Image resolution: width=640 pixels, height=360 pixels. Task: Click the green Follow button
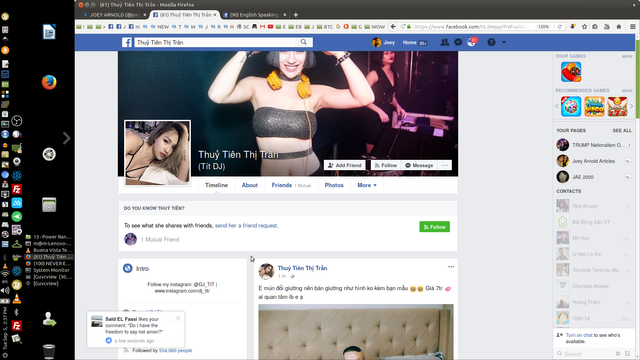pos(434,227)
